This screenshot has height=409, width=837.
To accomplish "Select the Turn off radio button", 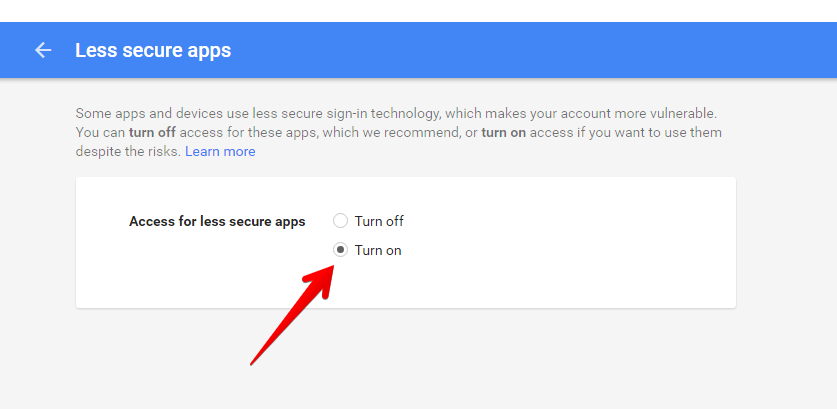I will [340, 221].
